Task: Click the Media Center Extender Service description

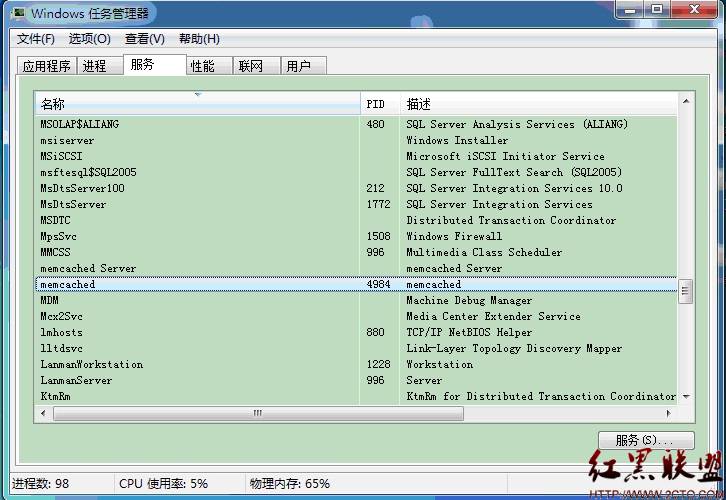Action: tap(494, 316)
